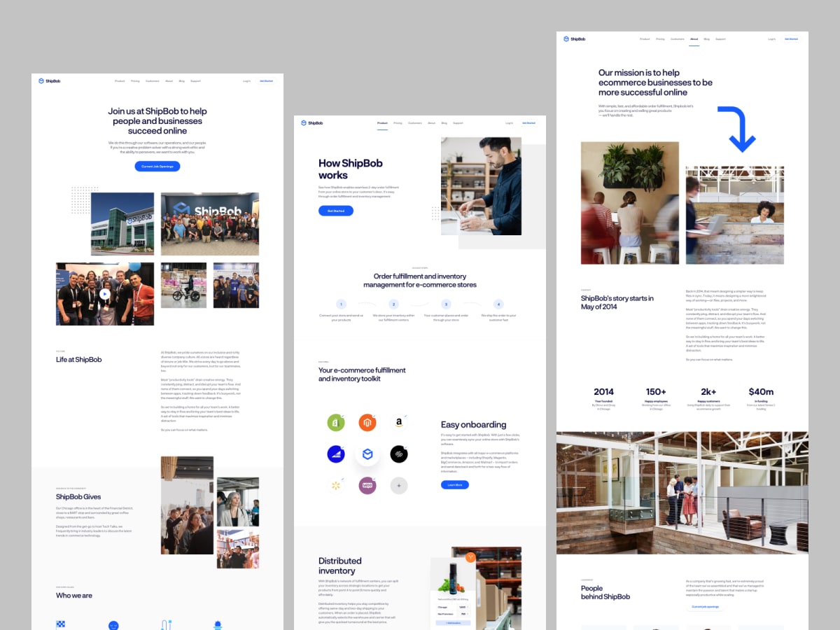Open the team group photo with ShipBob wall
The width and height of the screenshot is (840, 630).
click(x=210, y=224)
